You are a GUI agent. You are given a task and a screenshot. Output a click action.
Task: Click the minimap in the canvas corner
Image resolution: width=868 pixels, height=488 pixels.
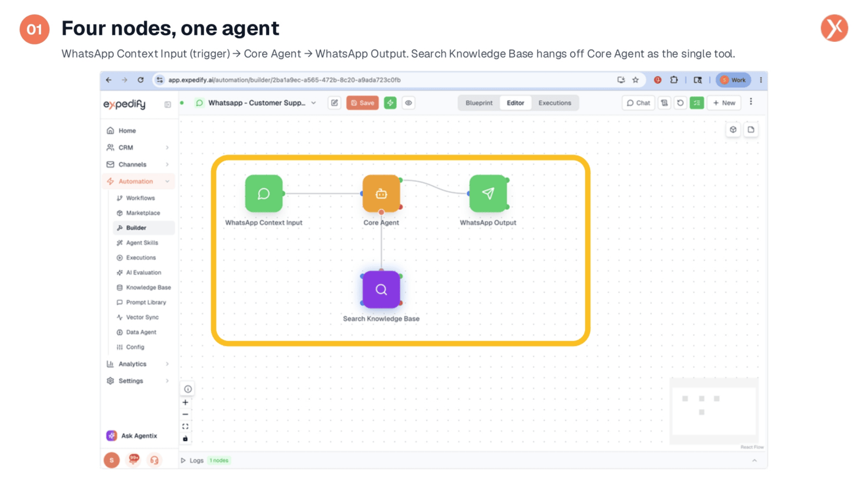(714, 411)
